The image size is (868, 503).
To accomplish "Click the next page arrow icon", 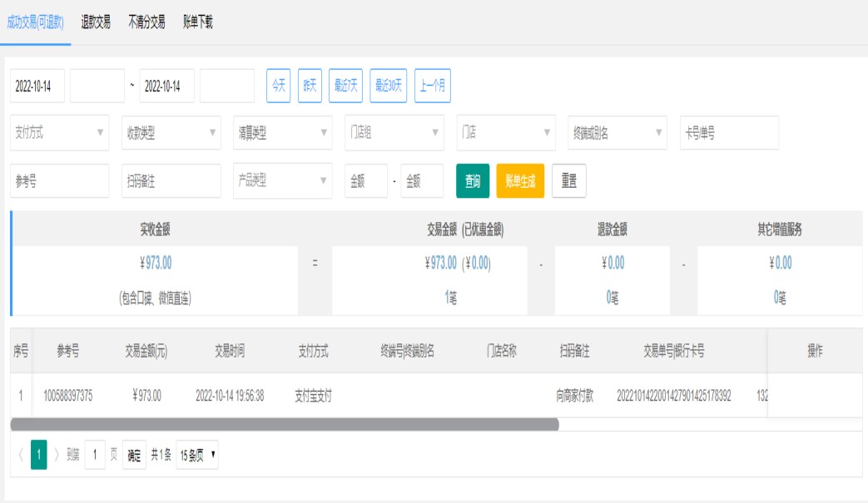I will click(x=57, y=455).
